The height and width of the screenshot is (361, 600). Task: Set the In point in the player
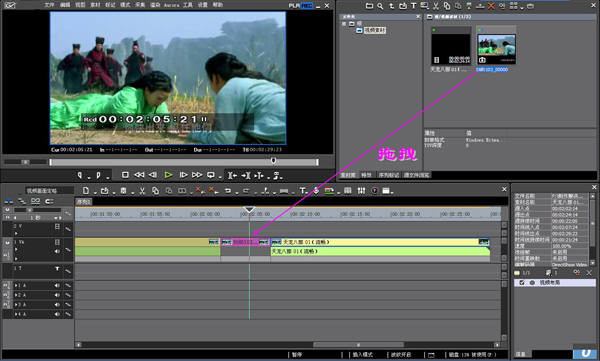pyautogui.click(x=80, y=175)
